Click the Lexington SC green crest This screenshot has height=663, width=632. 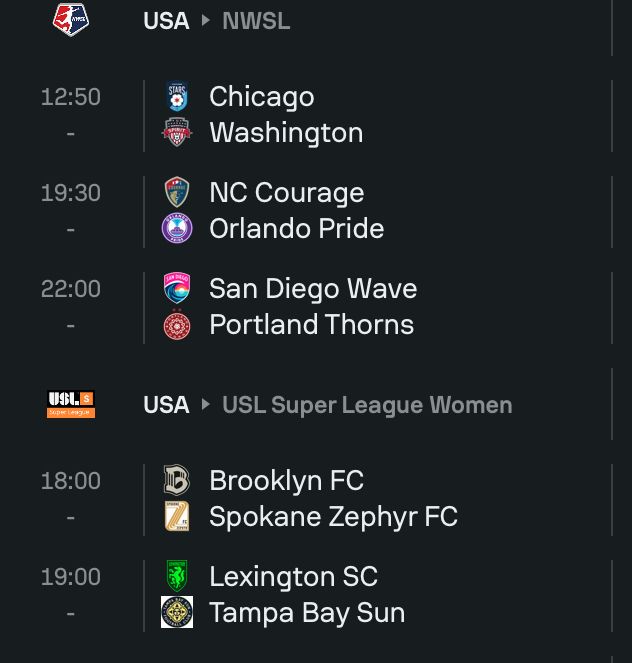click(177, 576)
